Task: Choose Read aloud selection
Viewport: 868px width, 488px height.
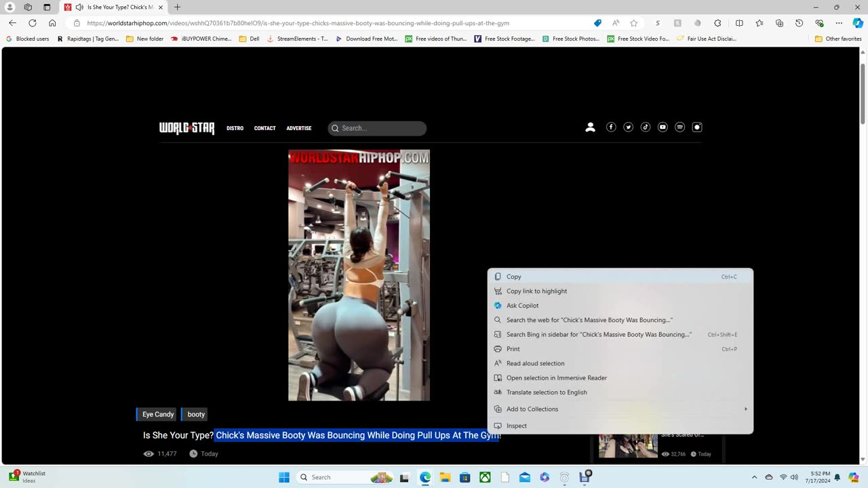Action: [620, 363]
